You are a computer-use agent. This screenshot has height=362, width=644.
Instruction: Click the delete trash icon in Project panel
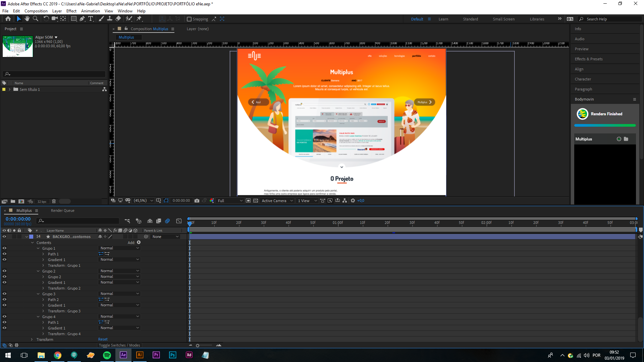point(54,201)
